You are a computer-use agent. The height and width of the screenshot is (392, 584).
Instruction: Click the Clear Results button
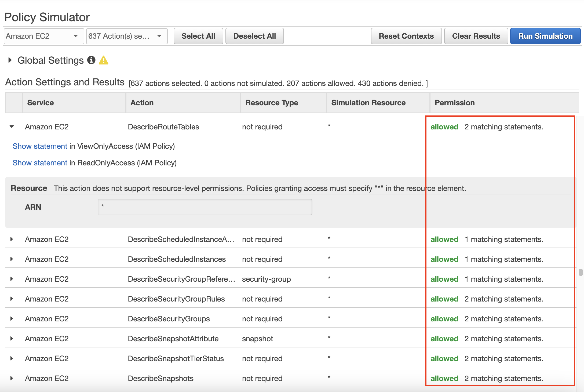click(x=476, y=36)
